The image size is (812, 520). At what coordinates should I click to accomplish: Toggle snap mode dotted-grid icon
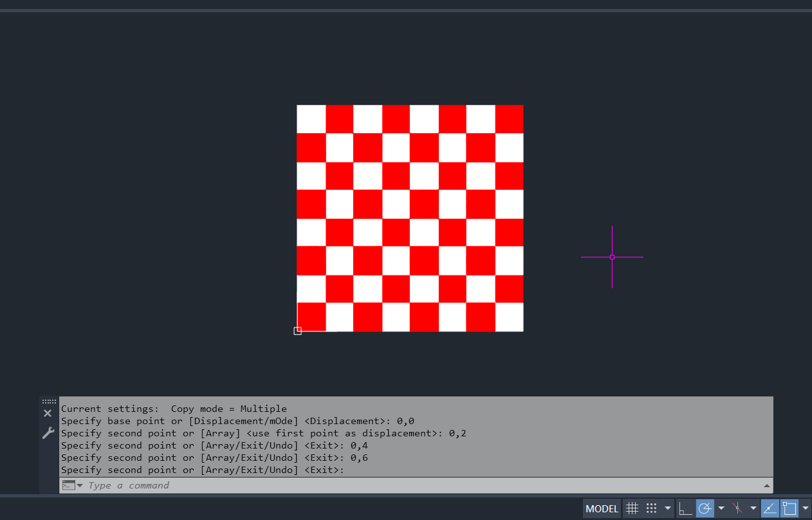pos(651,508)
